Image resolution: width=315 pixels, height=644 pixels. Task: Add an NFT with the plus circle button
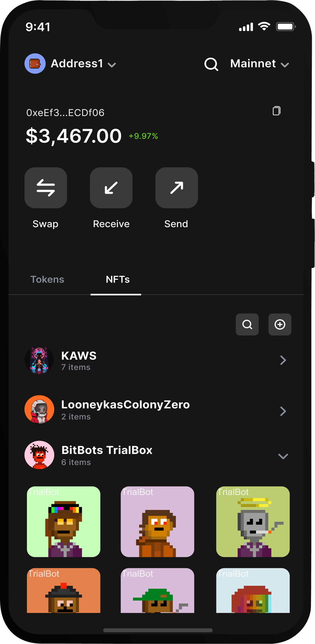coord(280,324)
